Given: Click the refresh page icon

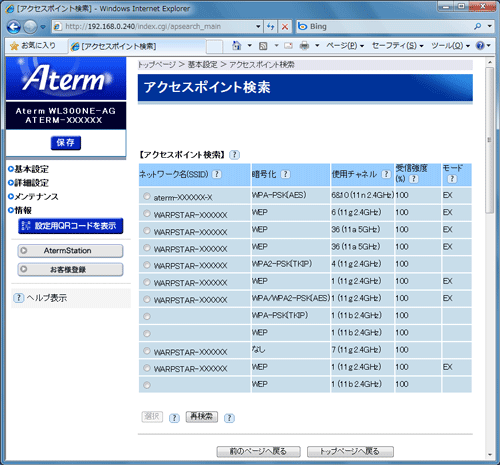Looking at the screenshot, I should [x=270, y=27].
